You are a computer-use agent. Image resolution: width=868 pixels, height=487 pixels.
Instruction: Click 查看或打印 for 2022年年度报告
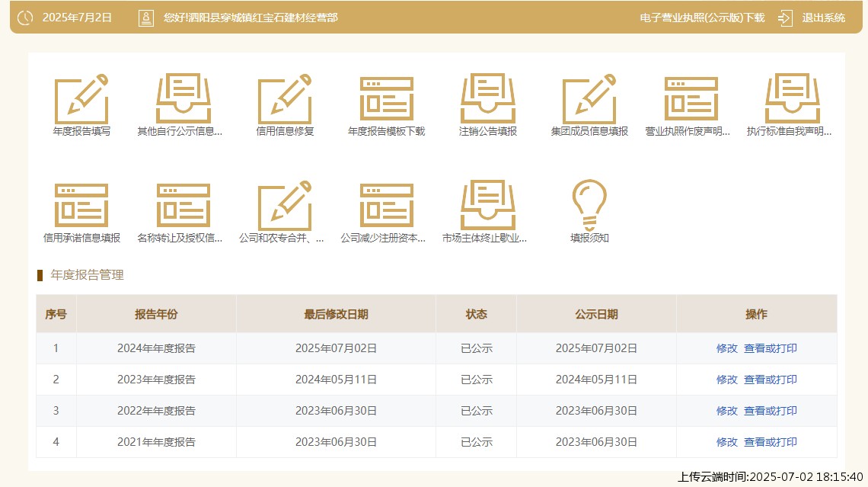(x=770, y=411)
